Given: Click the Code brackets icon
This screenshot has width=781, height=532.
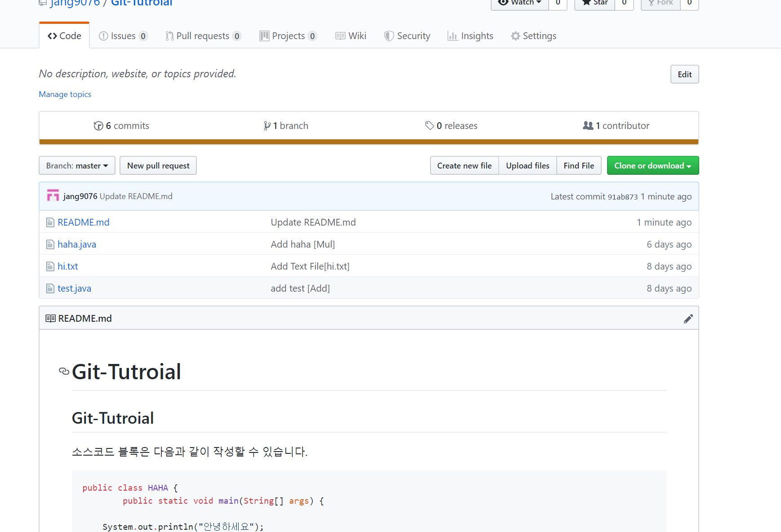Looking at the screenshot, I should coord(52,36).
